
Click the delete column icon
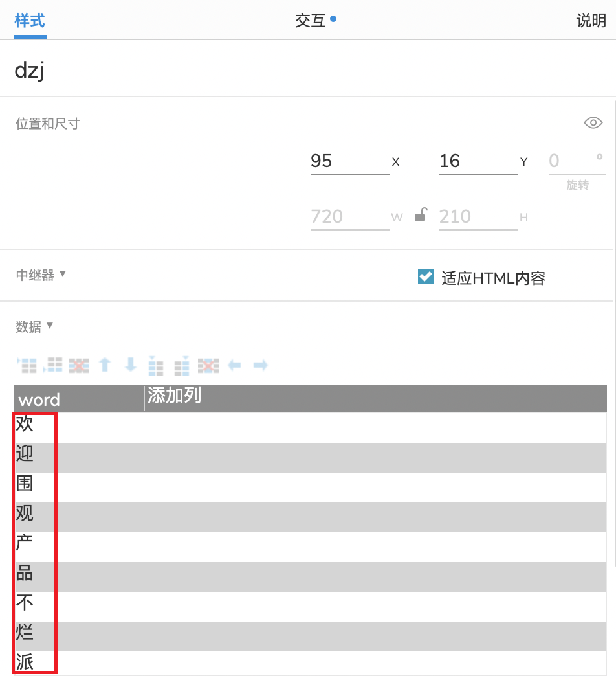[208, 366]
